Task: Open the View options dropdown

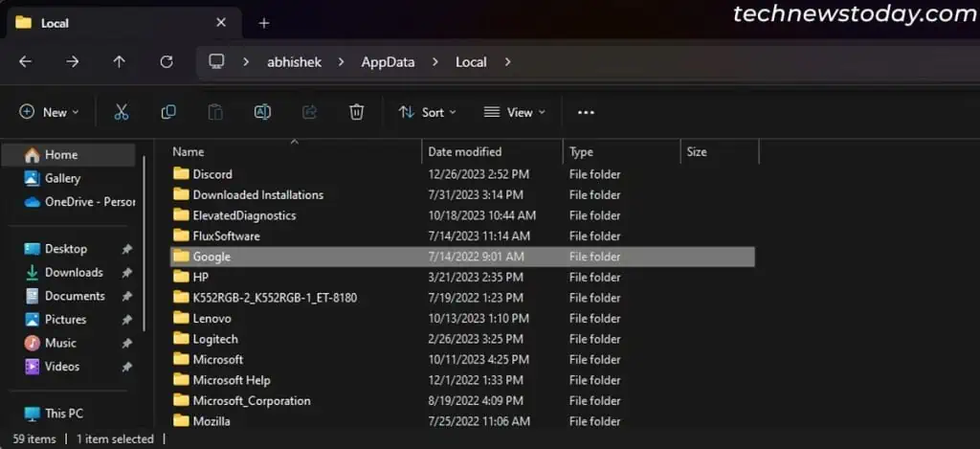Action: (515, 112)
